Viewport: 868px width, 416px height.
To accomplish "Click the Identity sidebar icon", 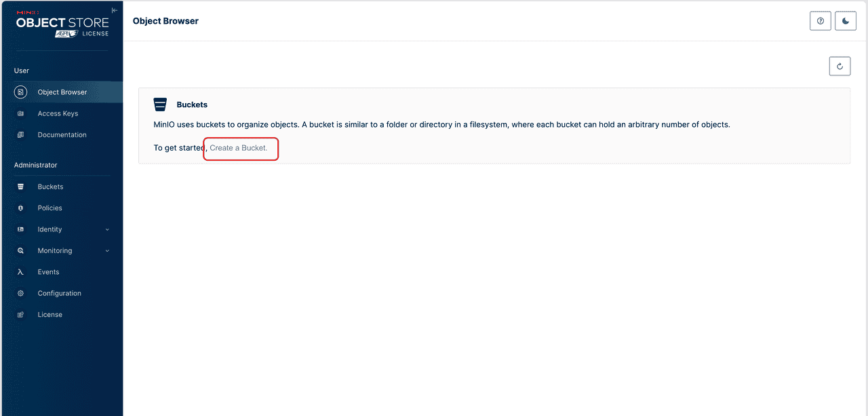I will (x=20, y=229).
